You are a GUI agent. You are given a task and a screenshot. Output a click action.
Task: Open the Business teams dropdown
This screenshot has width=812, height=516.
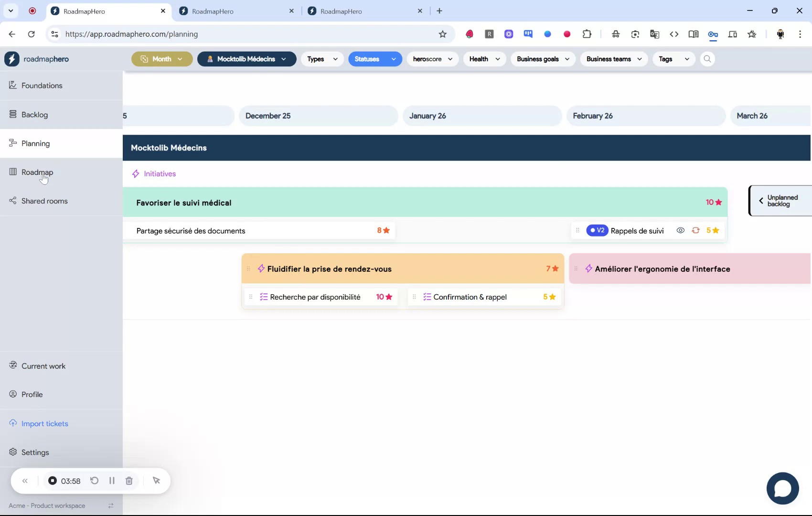pos(613,59)
